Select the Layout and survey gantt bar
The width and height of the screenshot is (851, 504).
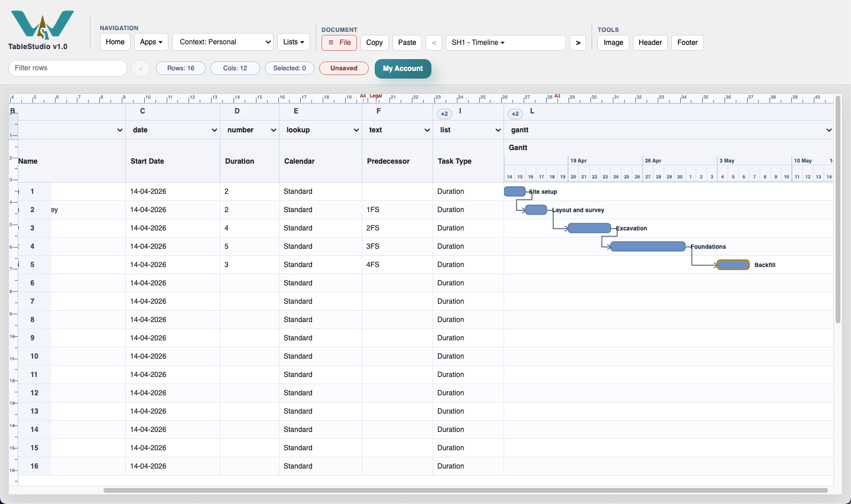point(536,210)
